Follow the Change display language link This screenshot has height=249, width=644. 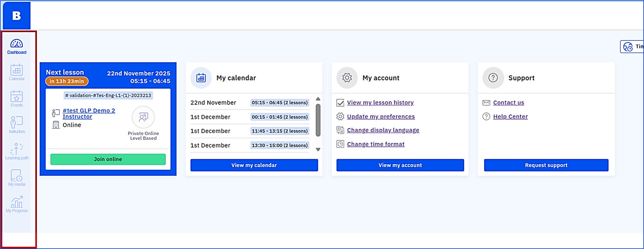point(383,130)
